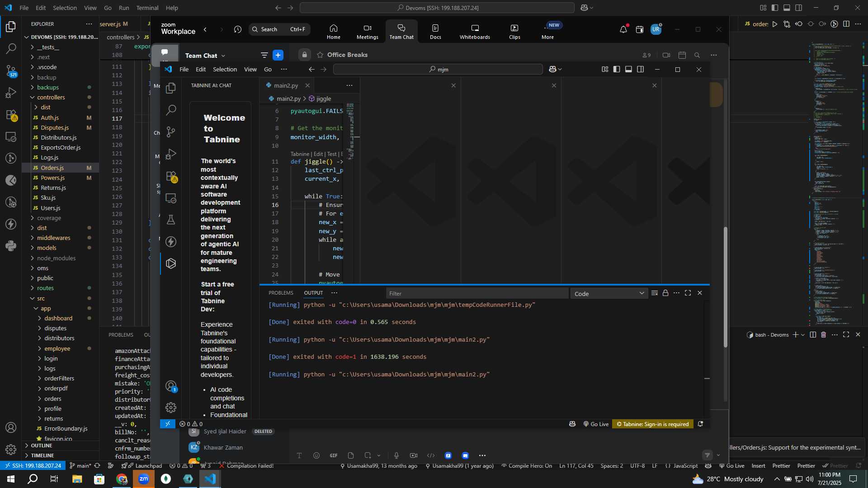Open Zoom history clock icon
Viewport: 868px width, 488px height.
point(238,29)
